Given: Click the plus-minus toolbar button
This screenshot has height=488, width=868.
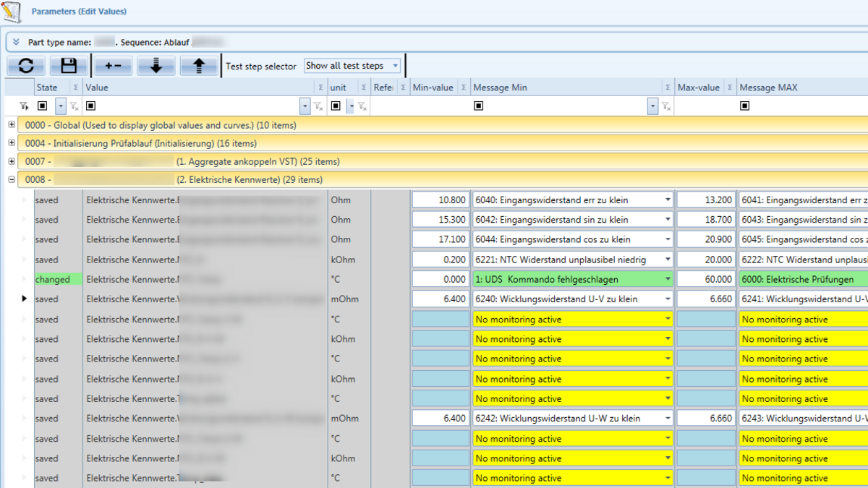Looking at the screenshot, I should tap(114, 66).
